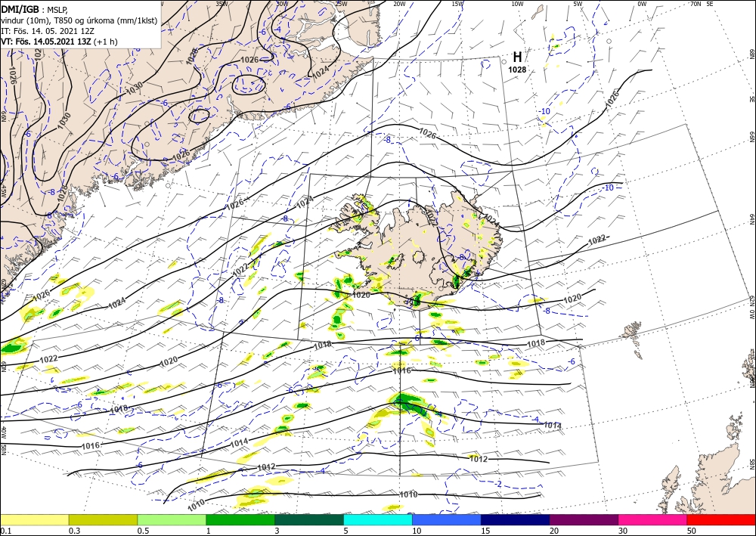Click the '50' legend scale value
Image resolution: width=756 pixels, height=536 pixels.
pos(692,531)
